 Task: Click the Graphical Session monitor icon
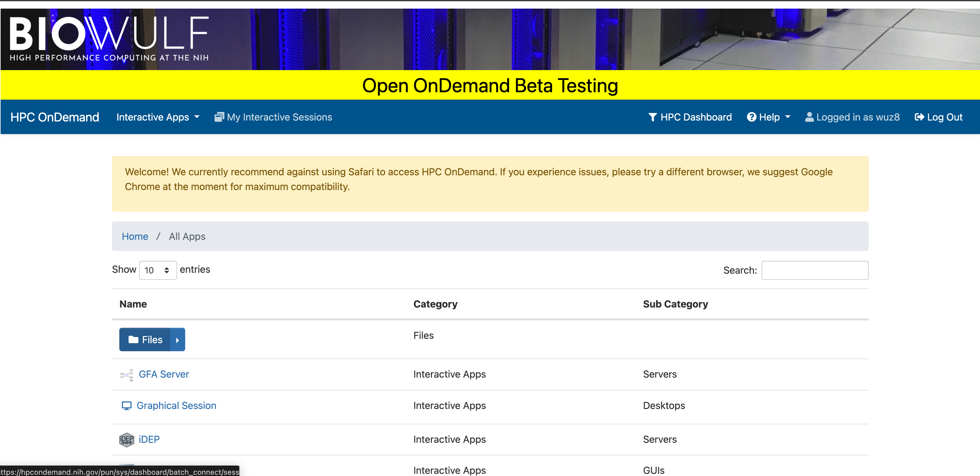[126, 406]
